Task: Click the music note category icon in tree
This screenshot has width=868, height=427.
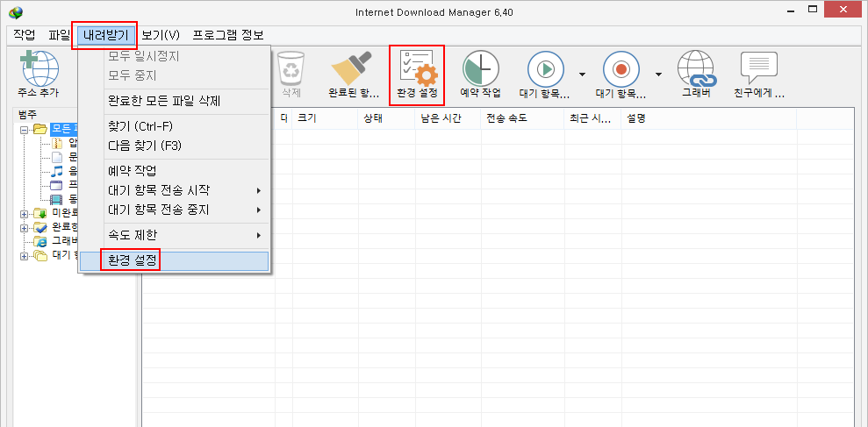Action: tap(56, 172)
